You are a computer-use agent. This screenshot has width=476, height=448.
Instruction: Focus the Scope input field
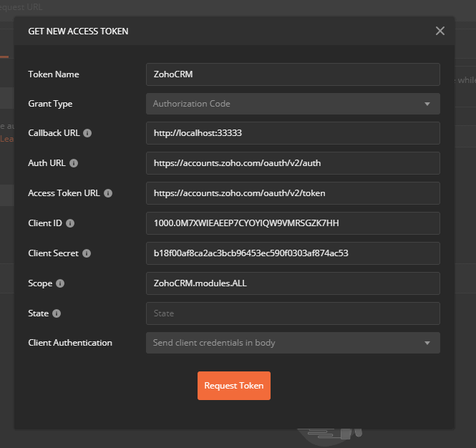point(292,283)
